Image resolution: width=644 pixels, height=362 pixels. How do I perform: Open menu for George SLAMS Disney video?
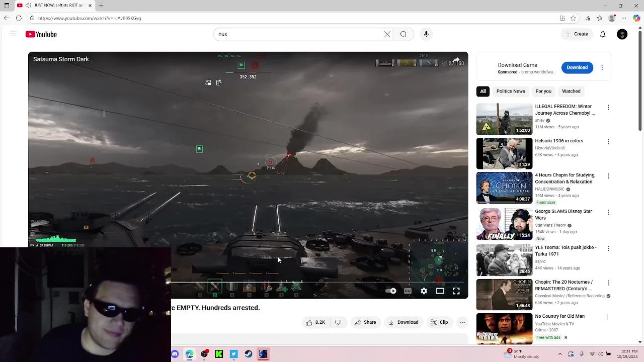click(x=608, y=212)
